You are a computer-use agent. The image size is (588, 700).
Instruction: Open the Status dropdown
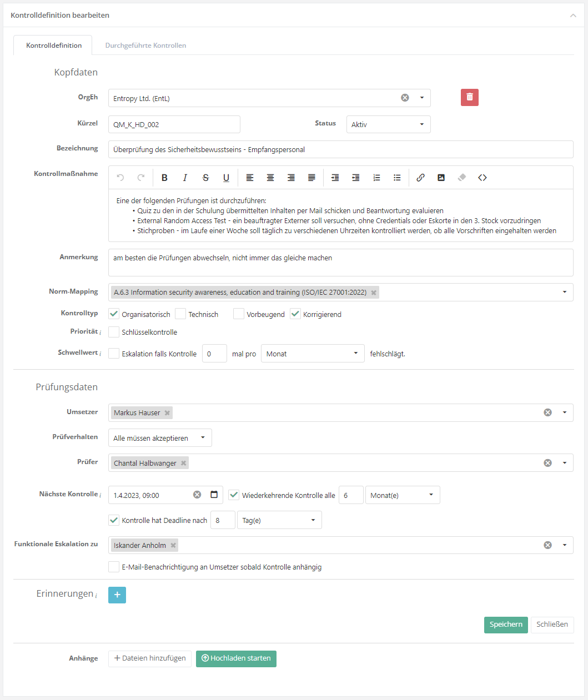click(388, 124)
